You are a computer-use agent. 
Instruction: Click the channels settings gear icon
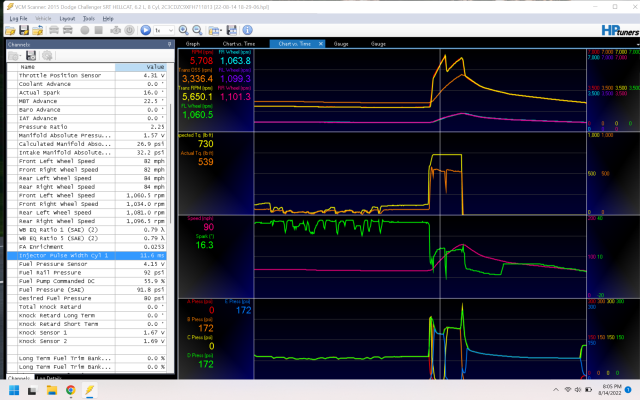(46, 55)
